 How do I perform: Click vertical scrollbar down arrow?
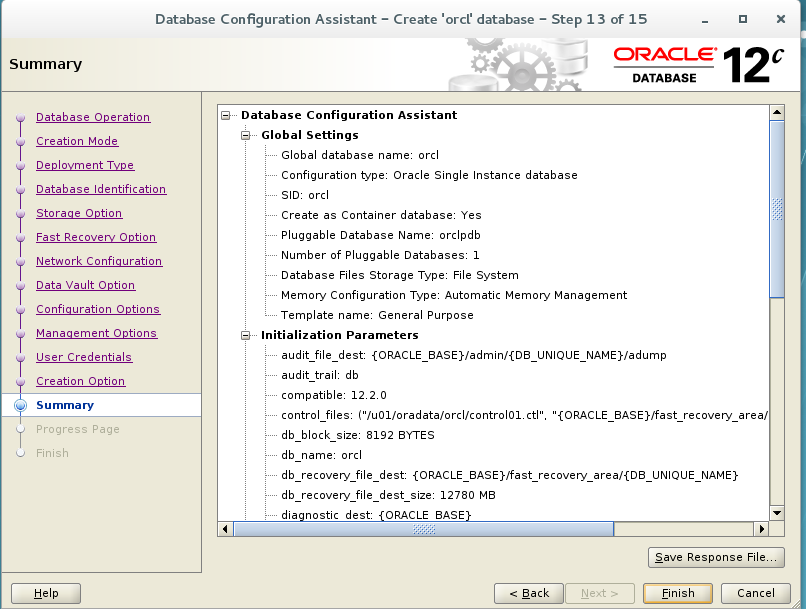pos(777,512)
